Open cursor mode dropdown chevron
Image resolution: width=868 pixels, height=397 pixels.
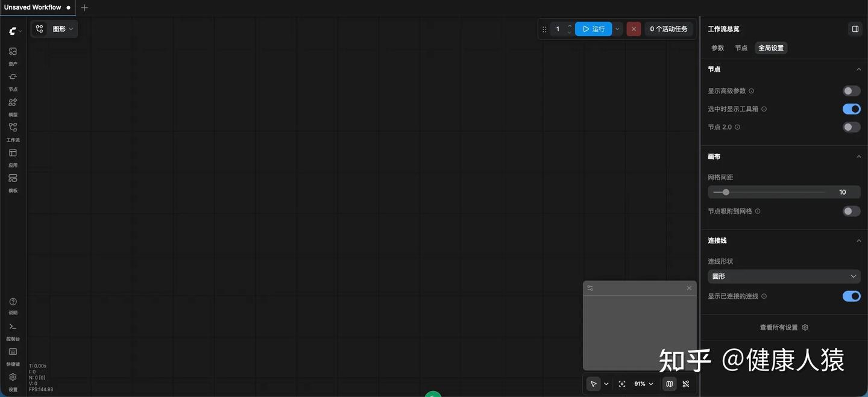(x=606, y=384)
